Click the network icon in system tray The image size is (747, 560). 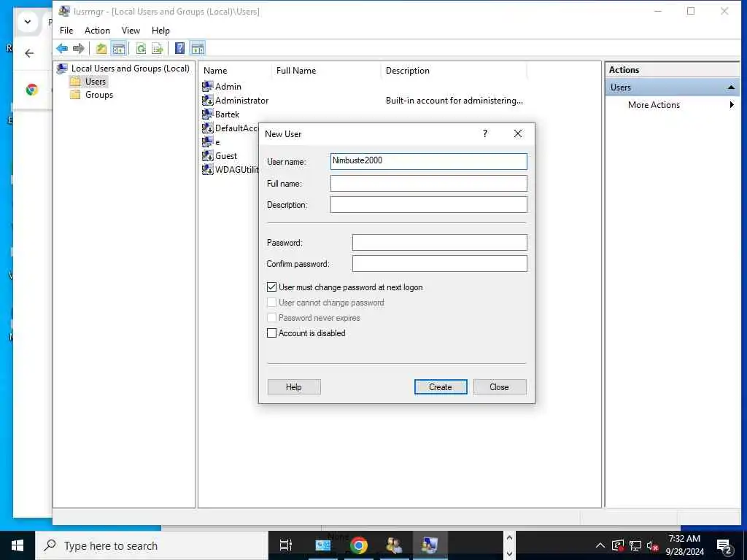pyautogui.click(x=635, y=545)
